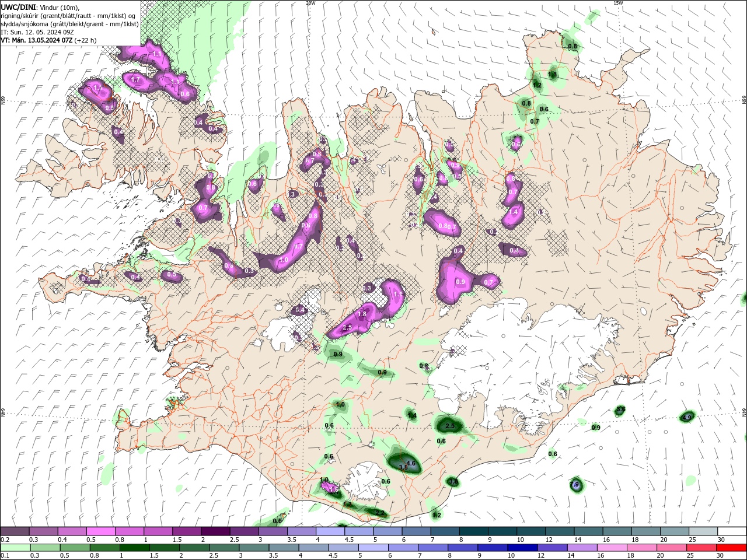This screenshot has width=747, height=560.
Task: Click the 0.1 label on the rain scale
Action: [5, 556]
